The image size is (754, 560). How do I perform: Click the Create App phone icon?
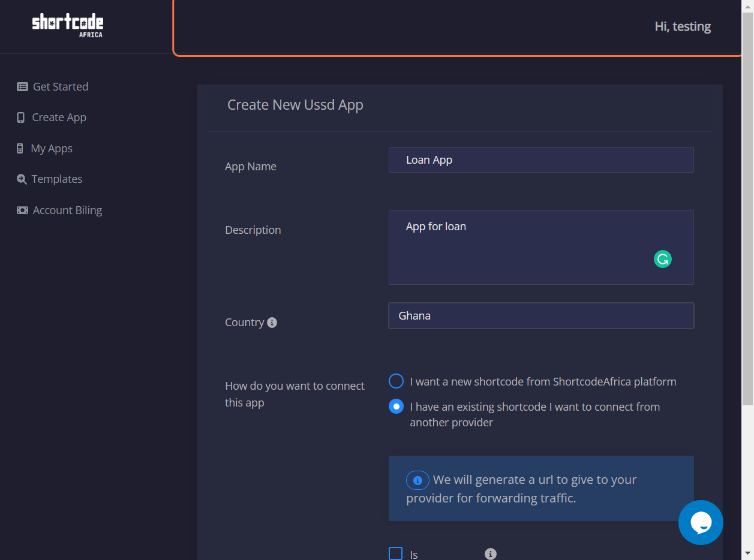tap(21, 118)
